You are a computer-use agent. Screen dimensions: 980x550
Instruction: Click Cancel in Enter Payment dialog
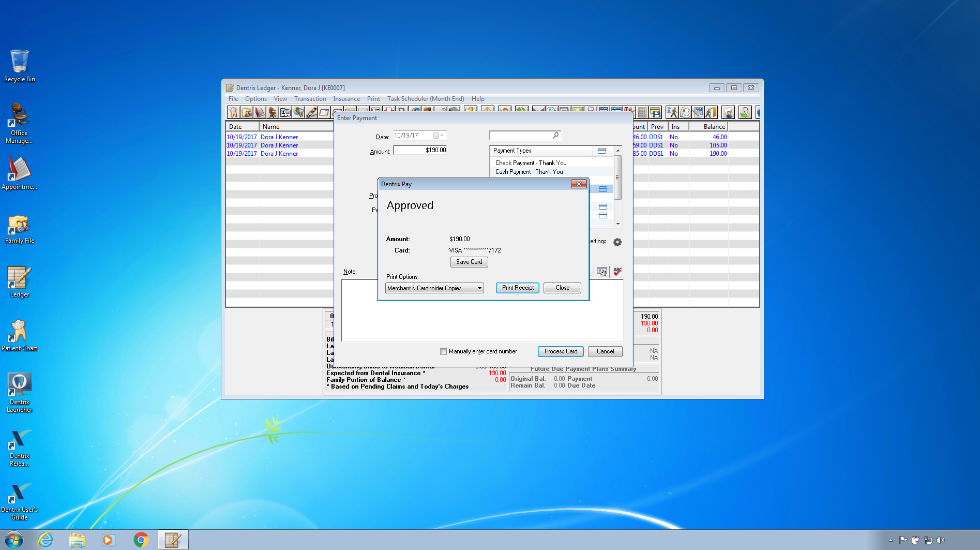(x=605, y=351)
